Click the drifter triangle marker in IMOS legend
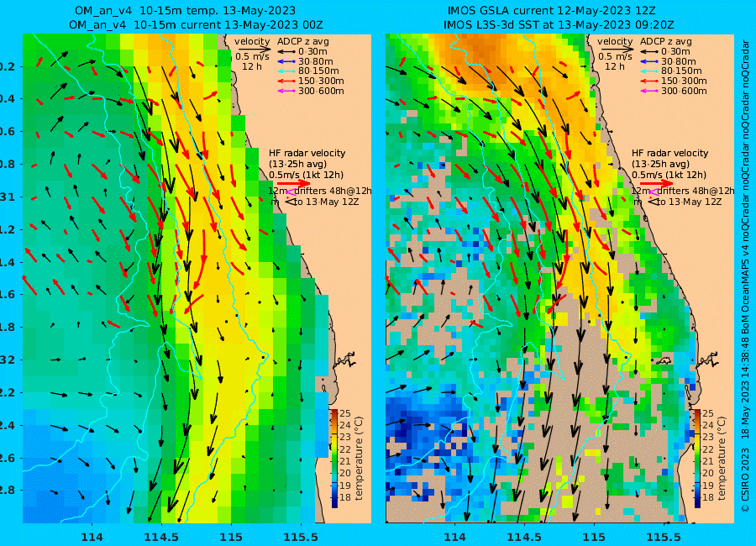Viewport: 756px width, 546px height. [652, 202]
